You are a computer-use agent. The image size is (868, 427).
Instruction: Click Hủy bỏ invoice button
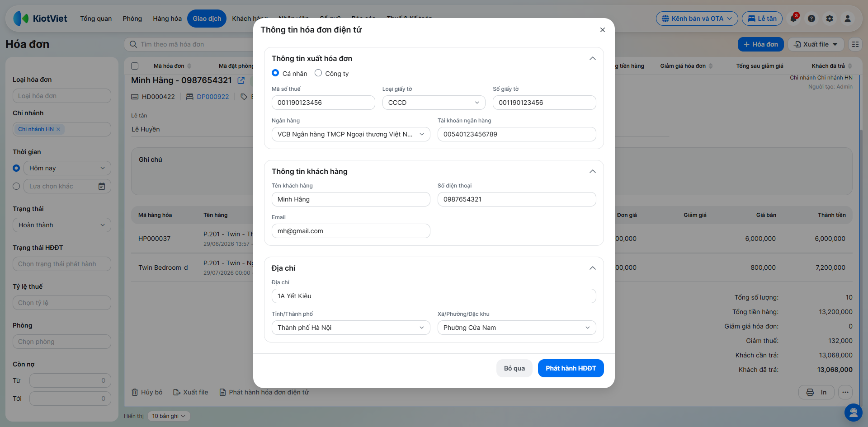147,392
